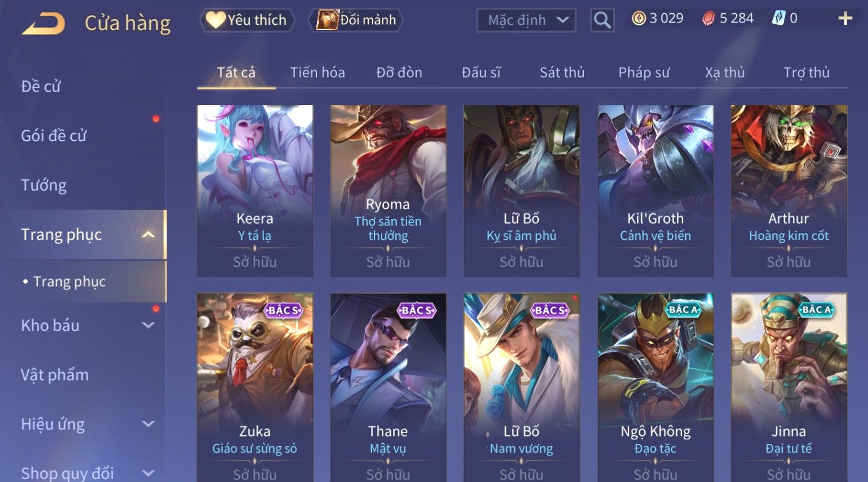Open the Mặc định sort dropdown
This screenshot has width=868, height=482.
526,20
